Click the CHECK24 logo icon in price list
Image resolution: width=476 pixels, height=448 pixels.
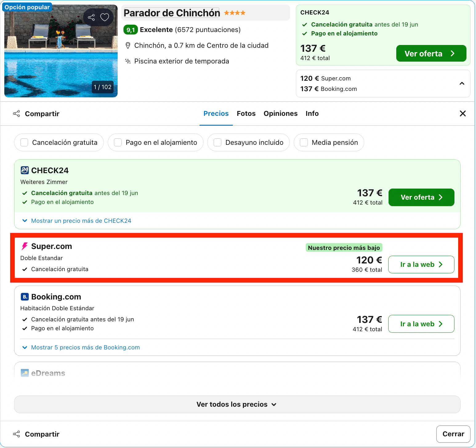(25, 170)
